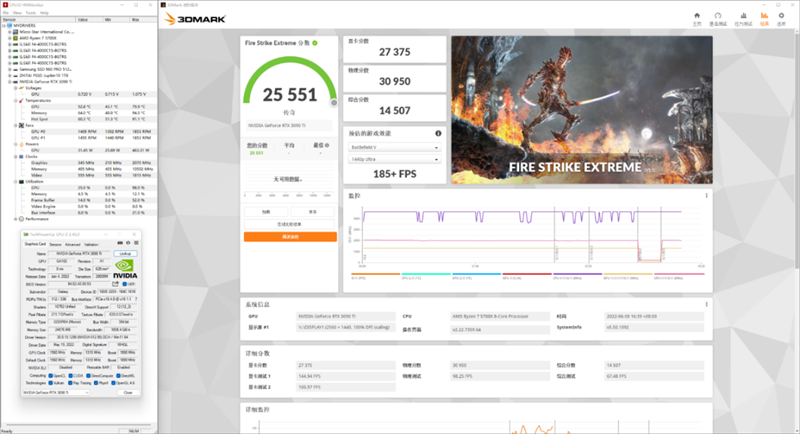Screen dimensions: 800x434
Task: Toggle the DirectML checkbox in GPU-Z
Action: pyautogui.click(x=118, y=375)
